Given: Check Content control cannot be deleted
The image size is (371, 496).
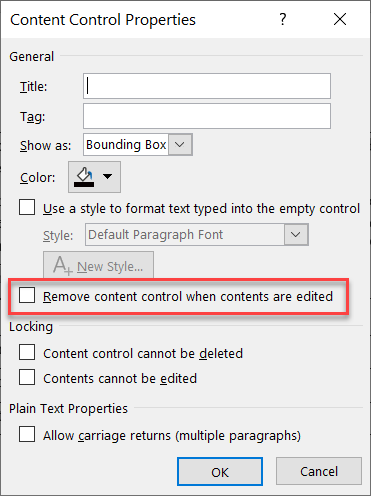Looking at the screenshot, I should click(27, 352).
